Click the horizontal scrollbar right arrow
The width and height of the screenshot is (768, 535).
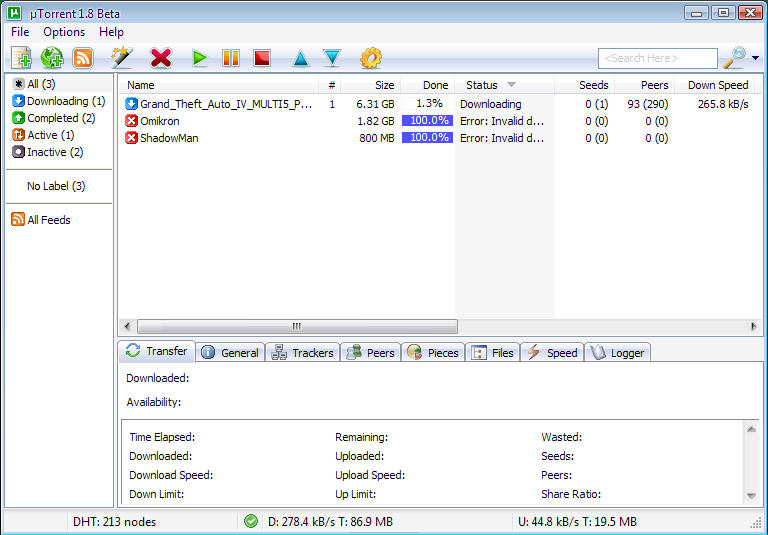(753, 326)
